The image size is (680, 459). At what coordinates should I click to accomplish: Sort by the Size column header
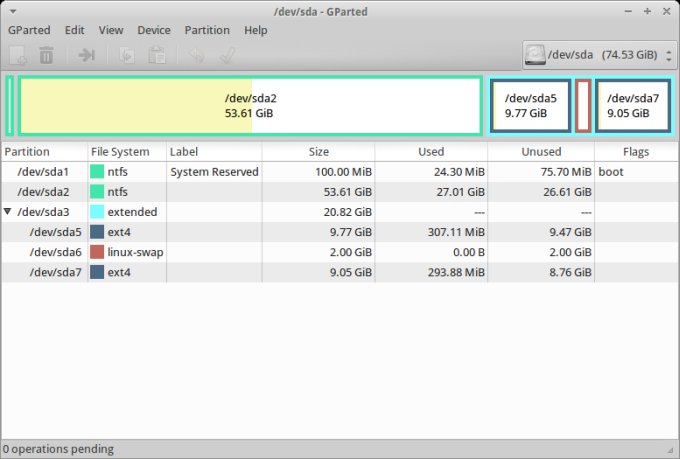[x=318, y=152]
